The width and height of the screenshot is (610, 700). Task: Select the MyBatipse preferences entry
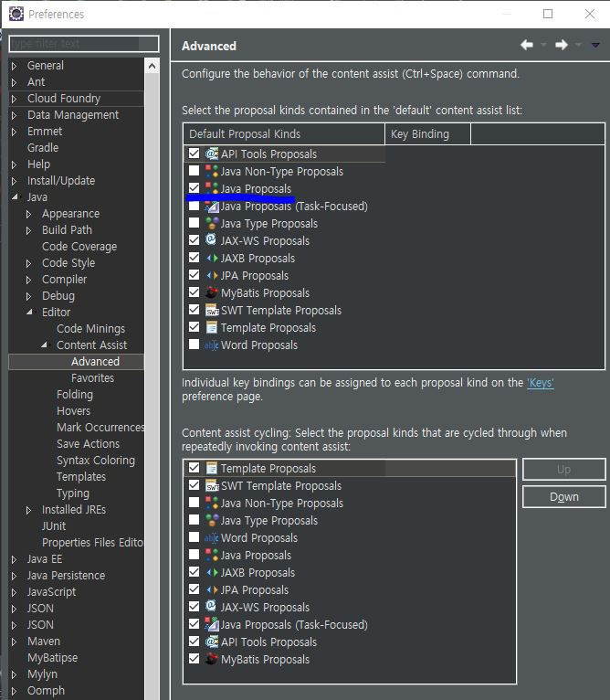tap(53, 658)
